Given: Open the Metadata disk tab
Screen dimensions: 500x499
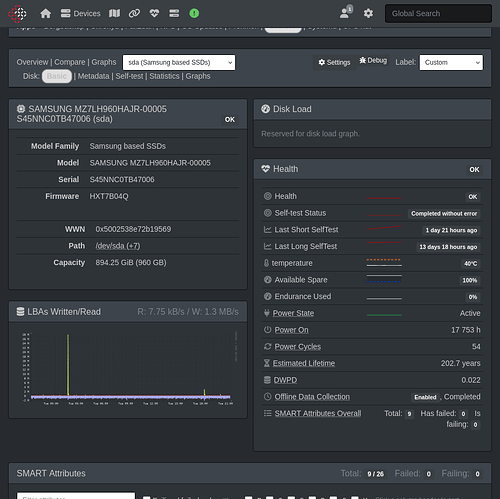Looking at the screenshot, I should coord(94,76).
